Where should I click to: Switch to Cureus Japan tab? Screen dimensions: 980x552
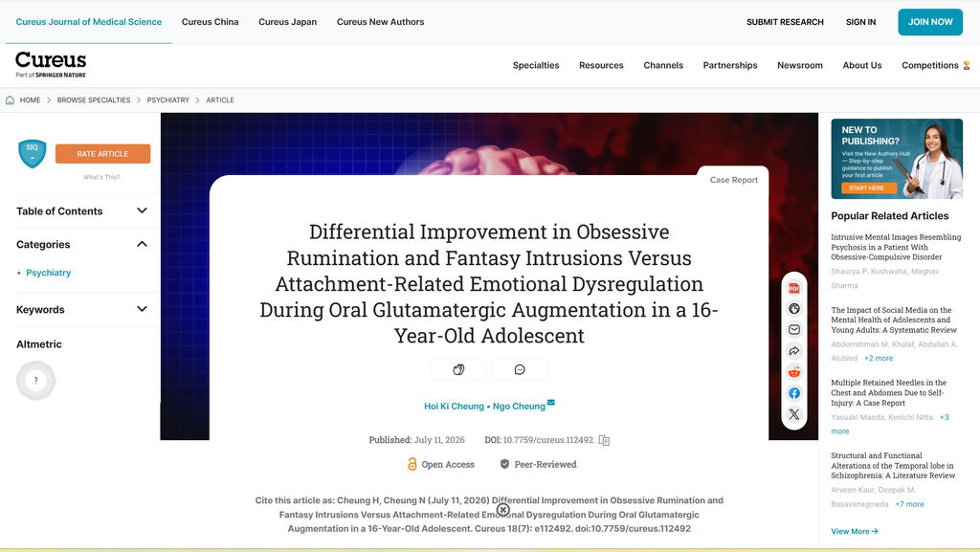click(287, 22)
